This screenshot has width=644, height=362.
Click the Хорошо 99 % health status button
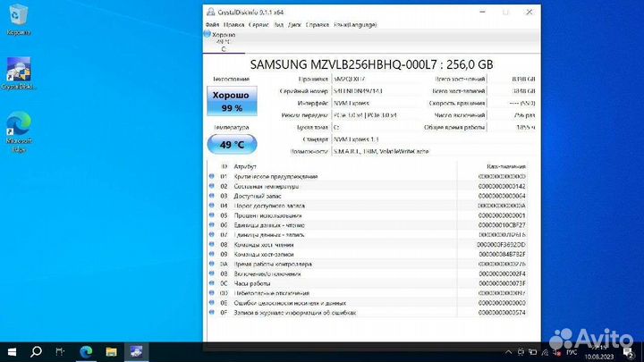[x=232, y=101]
